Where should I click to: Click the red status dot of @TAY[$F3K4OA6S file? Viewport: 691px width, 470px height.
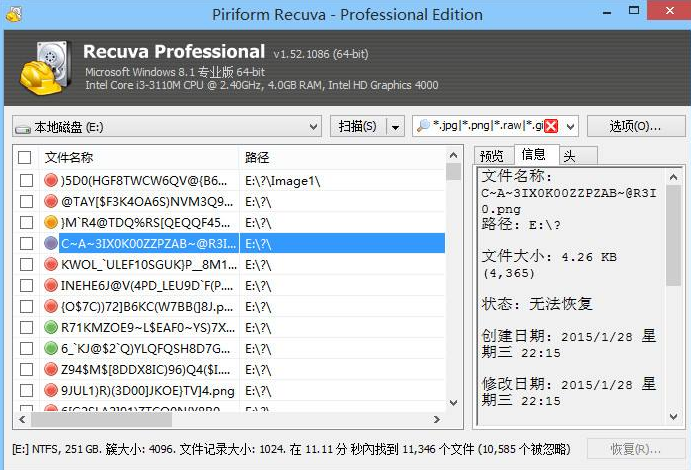(x=51, y=201)
